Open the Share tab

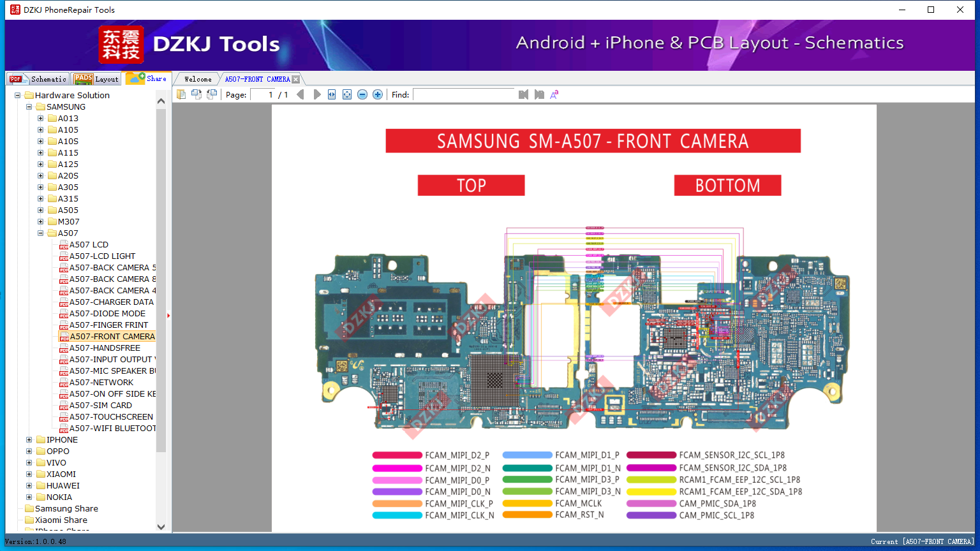pyautogui.click(x=147, y=78)
